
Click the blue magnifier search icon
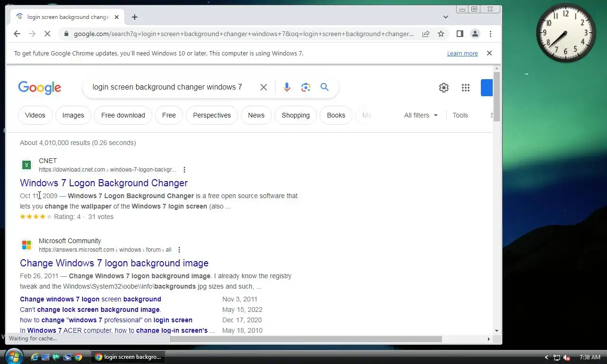pos(324,87)
